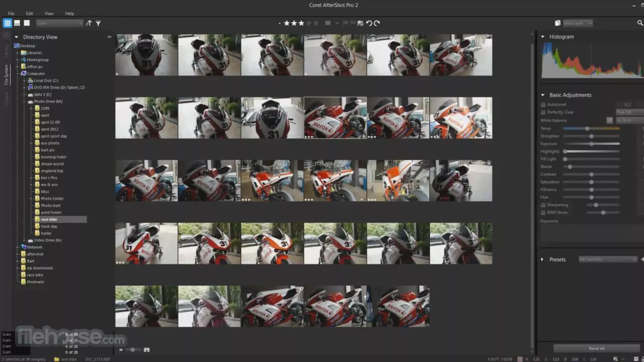This screenshot has width=644, height=362.
Task: Enable the AutoLevel checkbox
Action: pos(543,105)
